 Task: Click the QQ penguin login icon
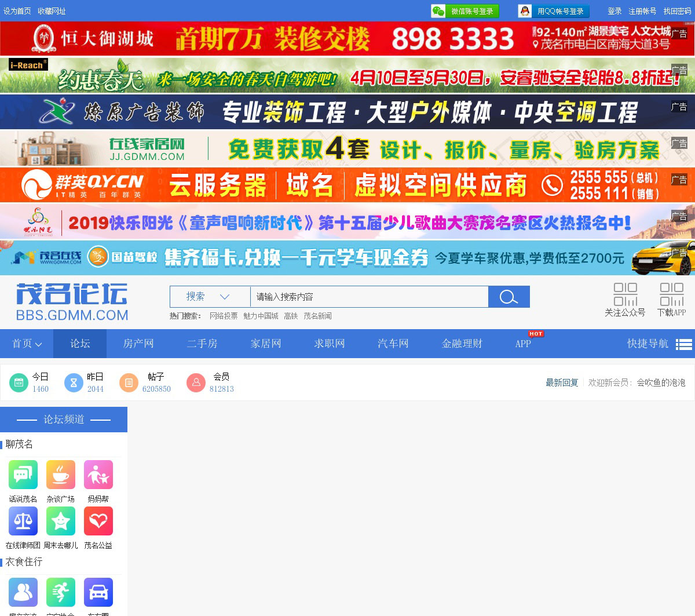click(525, 11)
